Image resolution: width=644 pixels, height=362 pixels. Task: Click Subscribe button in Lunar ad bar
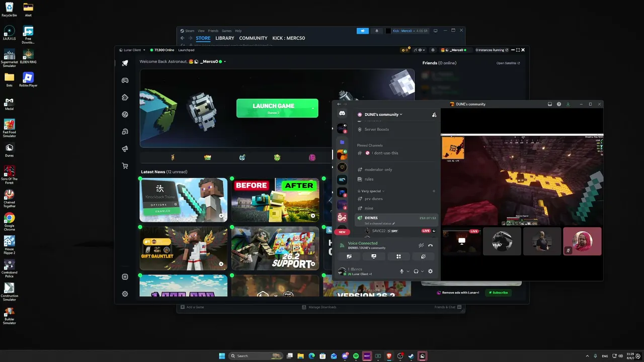click(498, 293)
